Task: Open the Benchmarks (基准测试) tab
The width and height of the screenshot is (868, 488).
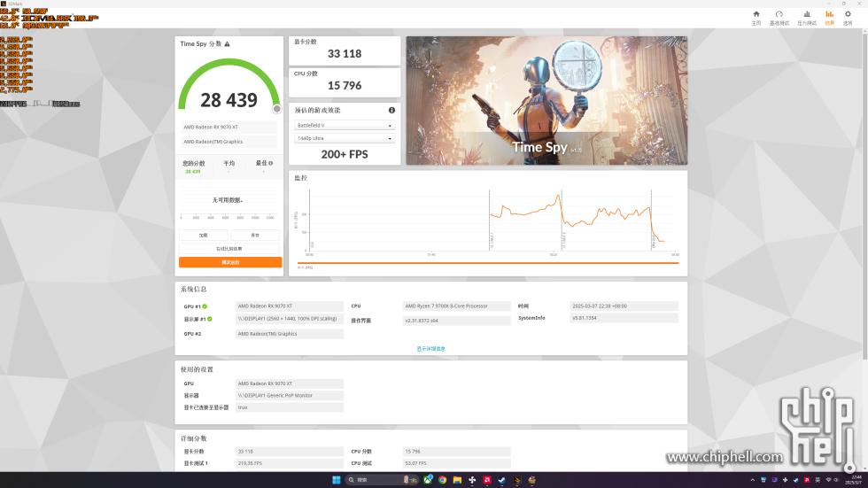Action: point(779,18)
